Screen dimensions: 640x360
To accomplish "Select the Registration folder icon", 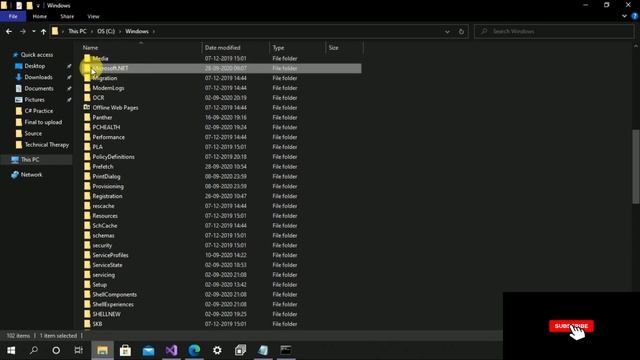I will click(x=87, y=196).
